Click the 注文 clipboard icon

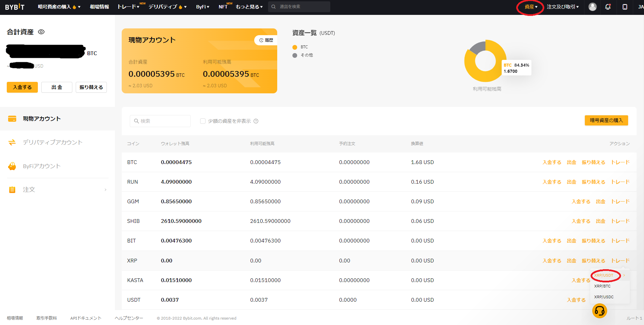12,190
